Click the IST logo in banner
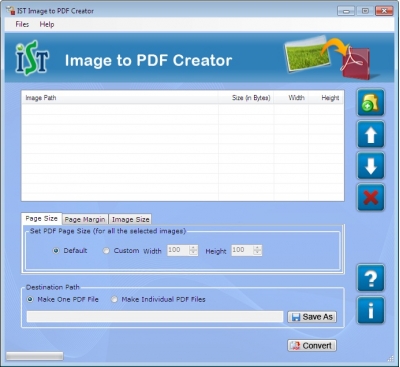This screenshot has height=367, width=400. pyautogui.click(x=32, y=58)
